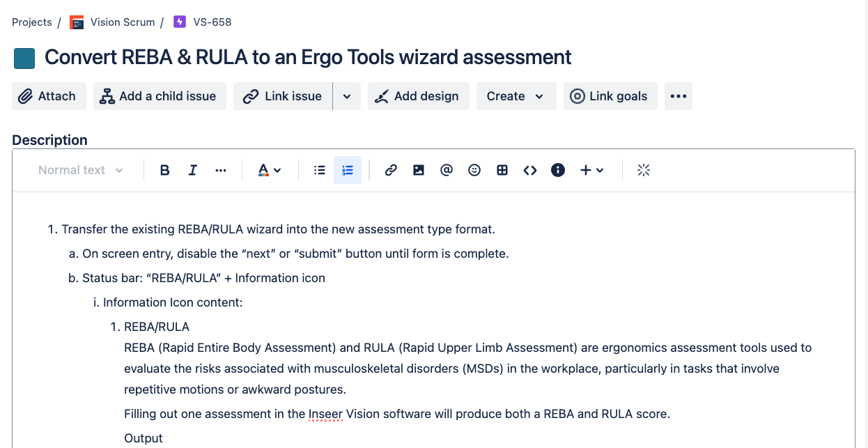The width and height of the screenshot is (868, 448).
Task: Open issue VS-658 breadcrumb link
Action: pos(212,22)
